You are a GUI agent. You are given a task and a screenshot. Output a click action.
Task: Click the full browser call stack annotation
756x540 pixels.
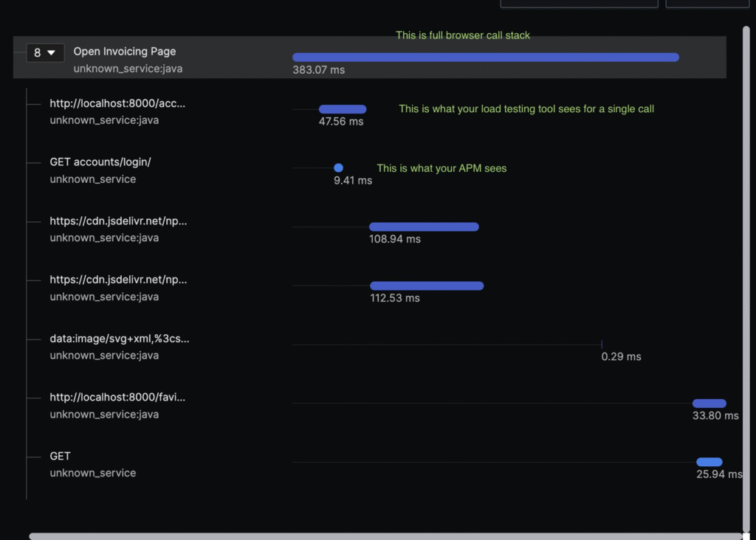point(463,34)
